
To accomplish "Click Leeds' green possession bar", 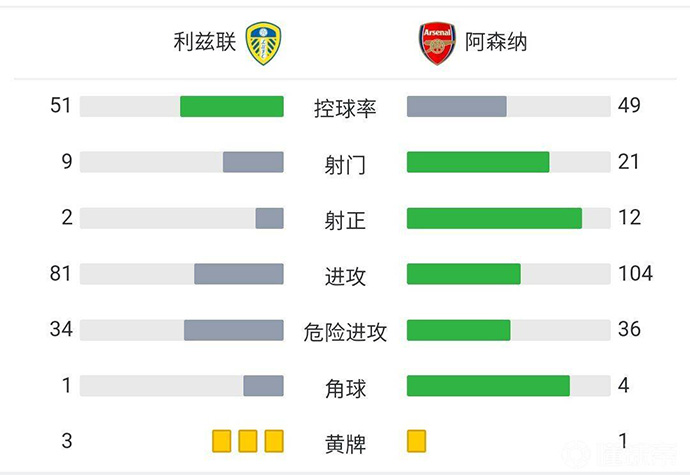I will pos(231,106).
